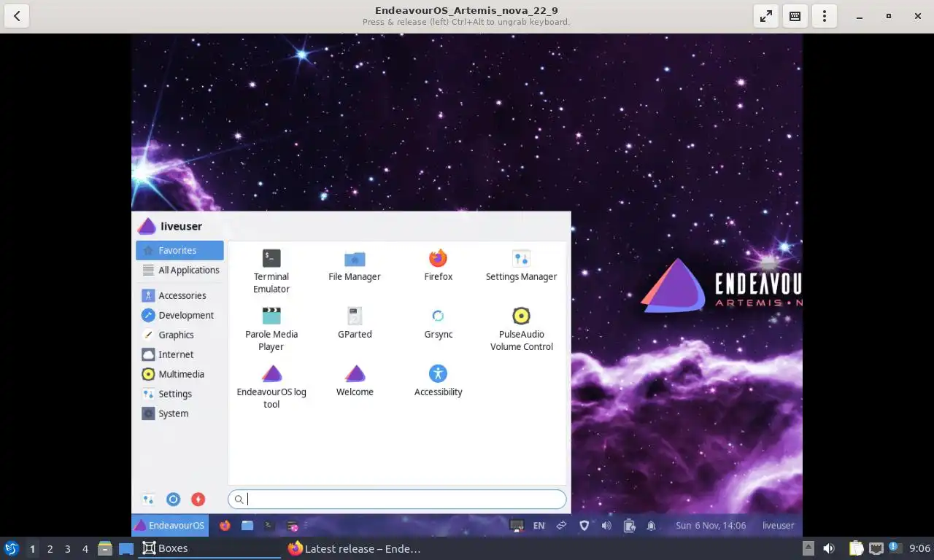Click the network arrows tray icon

tap(562, 525)
